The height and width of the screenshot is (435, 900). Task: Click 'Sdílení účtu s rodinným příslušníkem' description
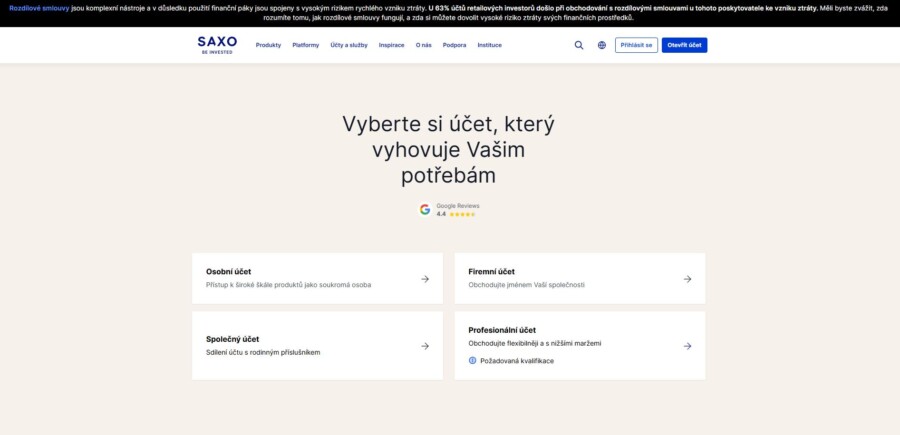[x=263, y=352]
